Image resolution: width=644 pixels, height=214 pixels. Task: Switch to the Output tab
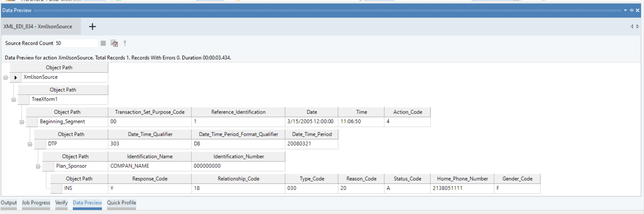pos(9,203)
